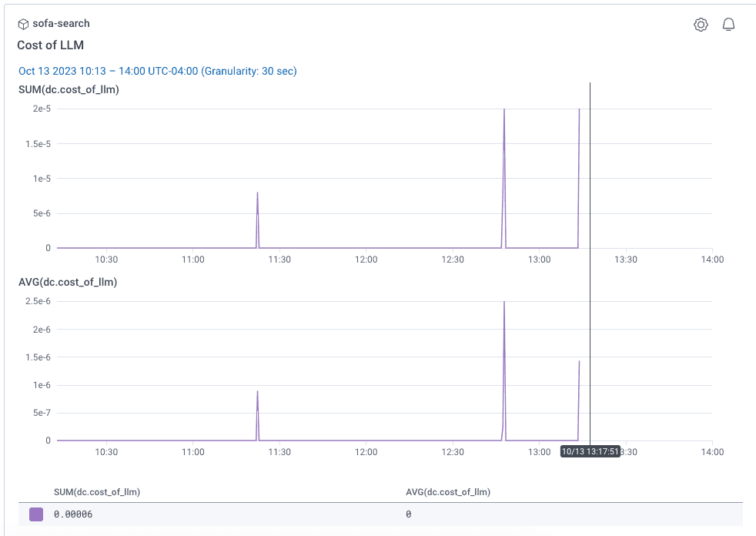Click the bell alert icon

pyautogui.click(x=728, y=25)
